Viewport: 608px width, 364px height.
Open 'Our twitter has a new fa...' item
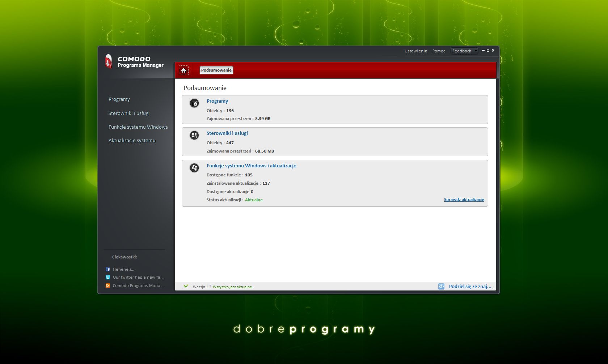tap(138, 277)
